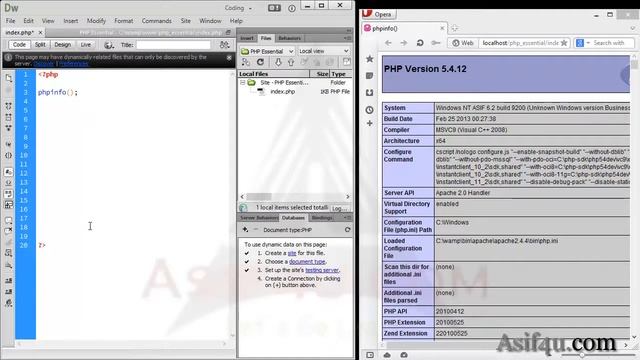The image size is (640, 360).
Task: Click the file management icon in document toolbar
Action: click(224, 45)
